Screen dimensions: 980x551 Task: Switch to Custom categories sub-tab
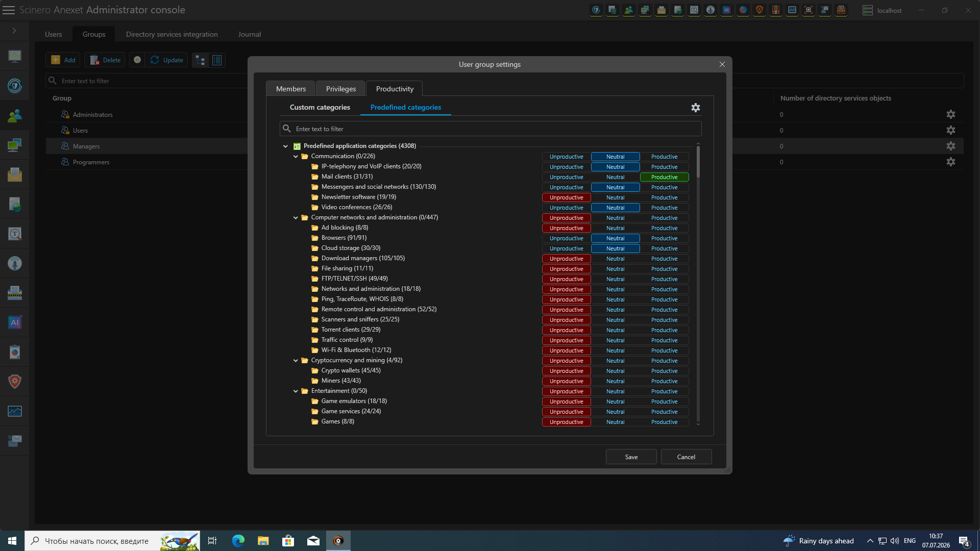(320, 107)
